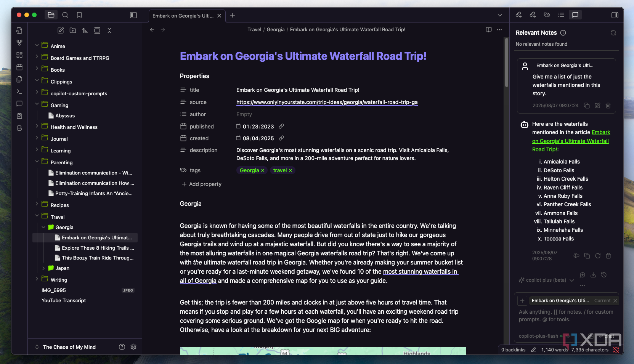The height and width of the screenshot is (364, 634).
Task: Open Copilot chat history
Action: click(x=604, y=275)
